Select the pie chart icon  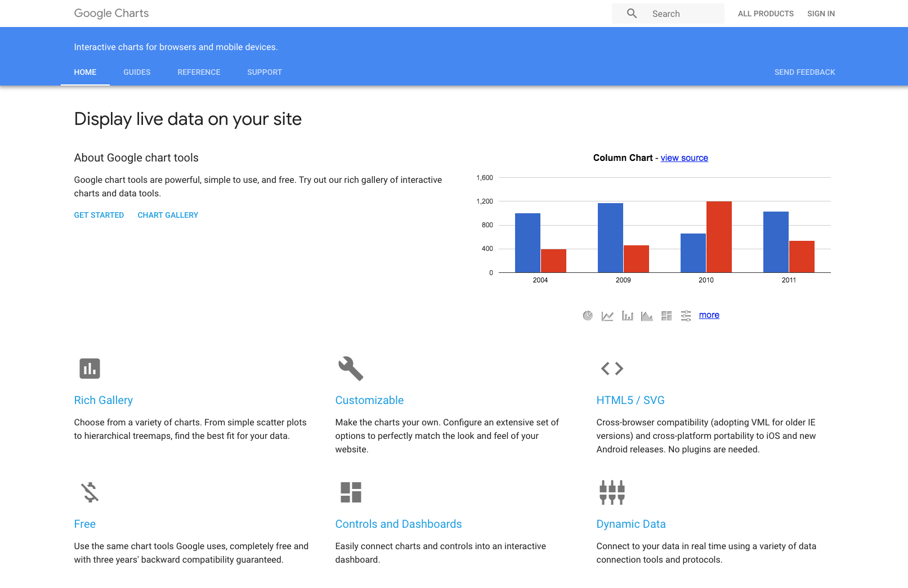(x=588, y=316)
